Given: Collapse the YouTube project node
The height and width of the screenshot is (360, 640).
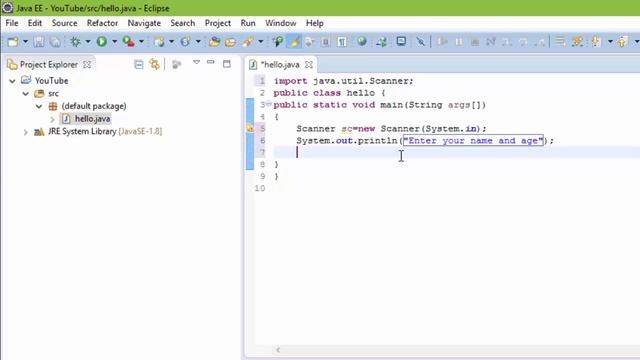Looking at the screenshot, I should pyautogui.click(x=12, y=81).
